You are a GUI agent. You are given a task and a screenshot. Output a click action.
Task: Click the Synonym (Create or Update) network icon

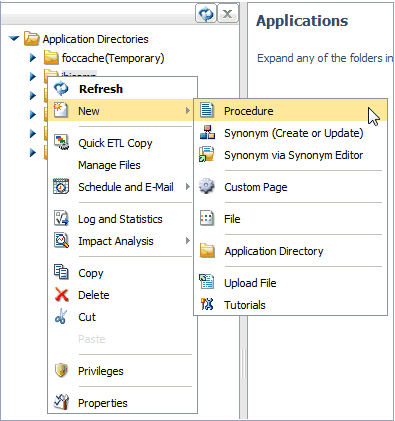point(207,132)
